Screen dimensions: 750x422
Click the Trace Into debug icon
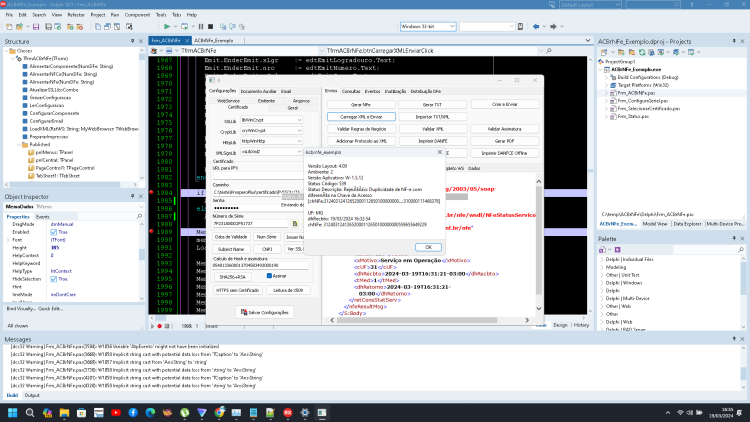(x=223, y=27)
